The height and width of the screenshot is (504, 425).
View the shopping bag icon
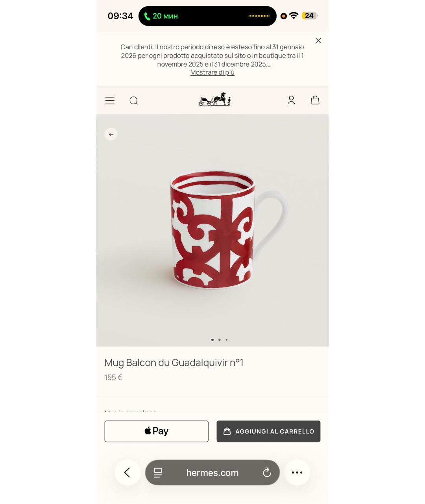click(315, 100)
